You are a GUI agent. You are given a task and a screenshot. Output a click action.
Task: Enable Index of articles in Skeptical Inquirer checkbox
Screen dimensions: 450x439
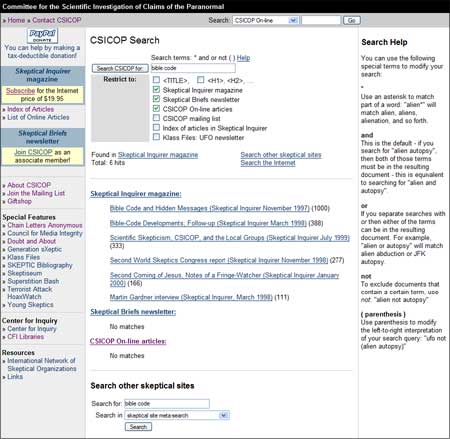(x=156, y=127)
